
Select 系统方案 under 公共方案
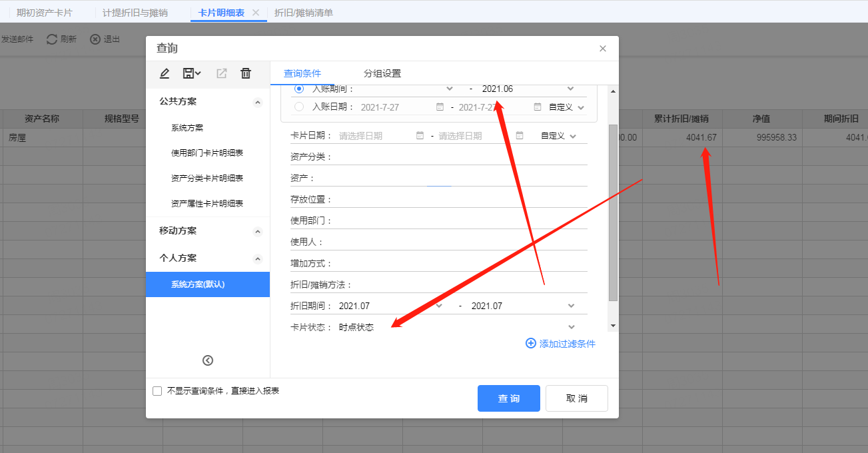[187, 128]
